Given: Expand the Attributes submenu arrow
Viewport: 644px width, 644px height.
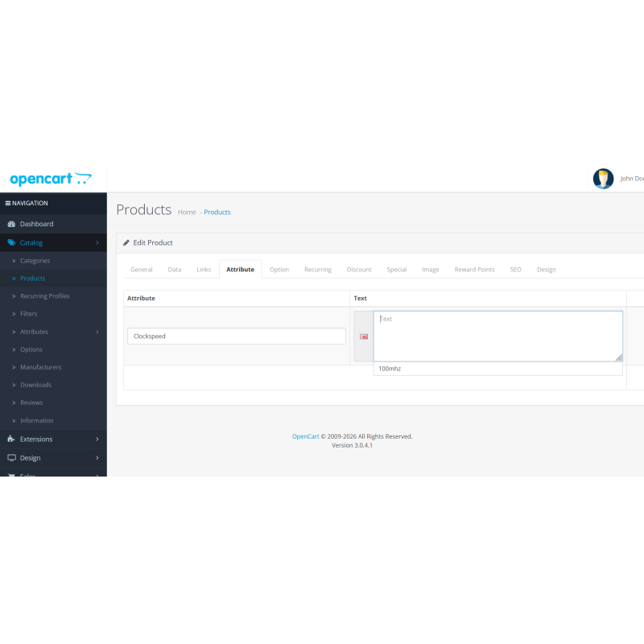Looking at the screenshot, I should pyautogui.click(x=97, y=332).
